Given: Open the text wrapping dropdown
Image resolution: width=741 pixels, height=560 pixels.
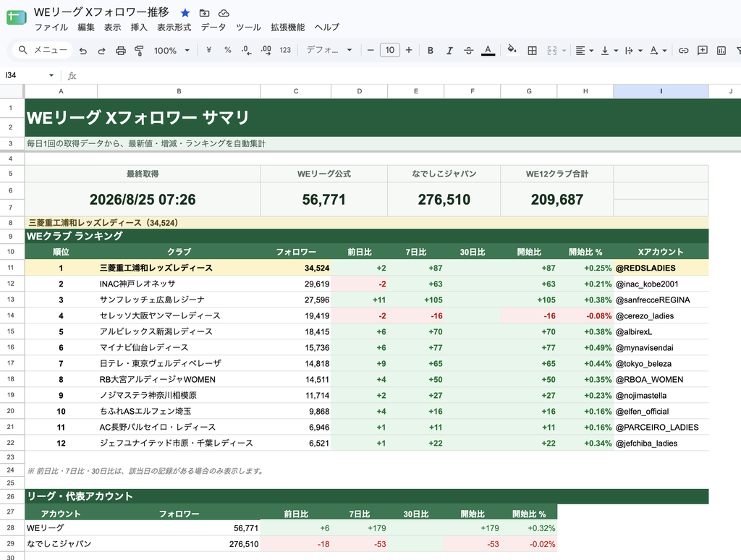Looking at the screenshot, I should click(633, 50).
